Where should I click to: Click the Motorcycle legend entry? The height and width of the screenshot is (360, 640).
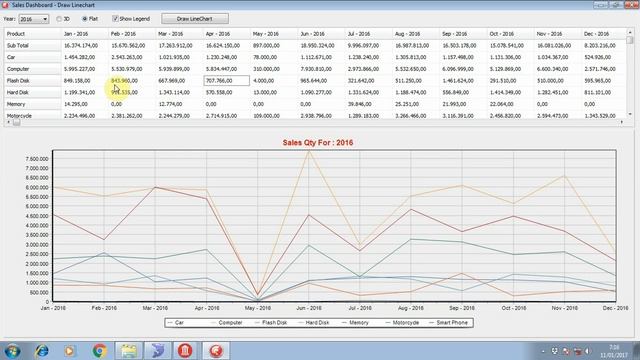(x=402, y=322)
